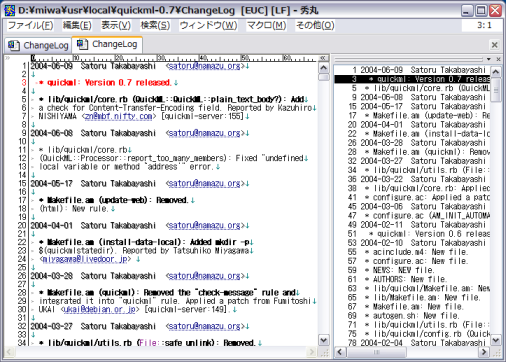This screenshot has width=506, height=362.
Task: Close the tab bar with X button
Action: [x=494, y=45]
